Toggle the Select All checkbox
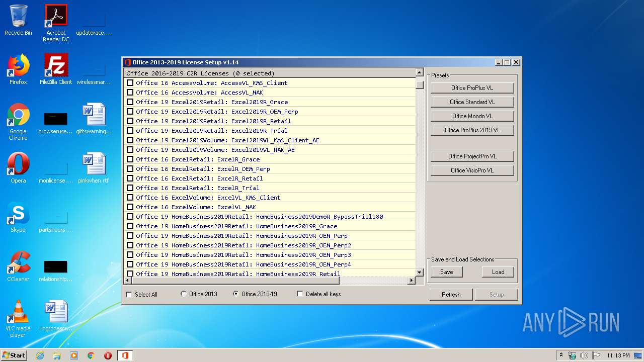This screenshot has height=362, width=644. click(129, 295)
